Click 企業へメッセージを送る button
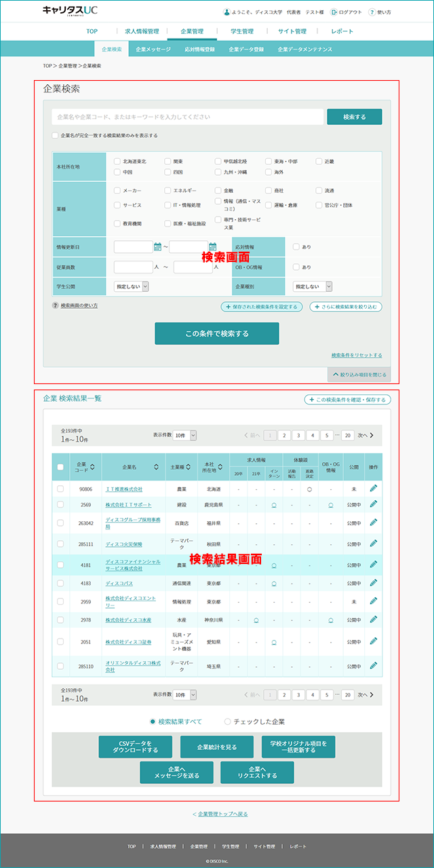Viewport: 434px width, 868px height. pos(177,772)
